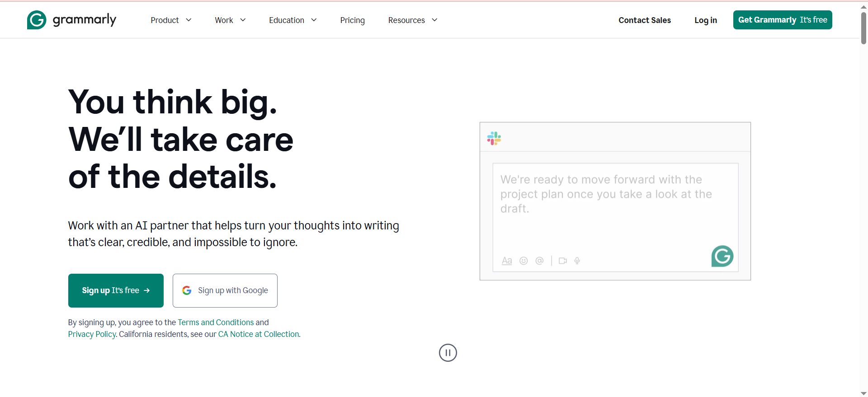Click the text "Work with an AI partner"

point(128,225)
